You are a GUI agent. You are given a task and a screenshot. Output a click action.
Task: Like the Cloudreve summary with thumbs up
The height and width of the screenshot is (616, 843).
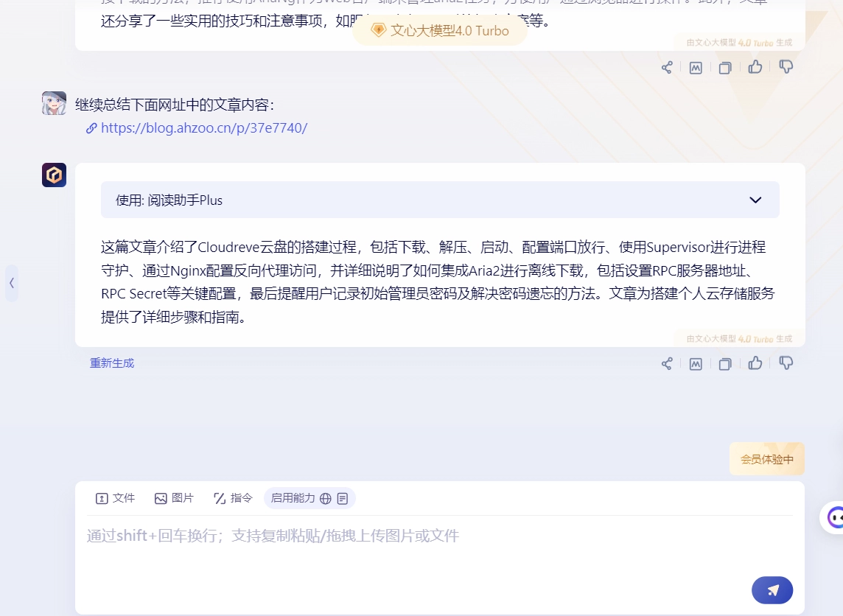pyautogui.click(x=755, y=363)
